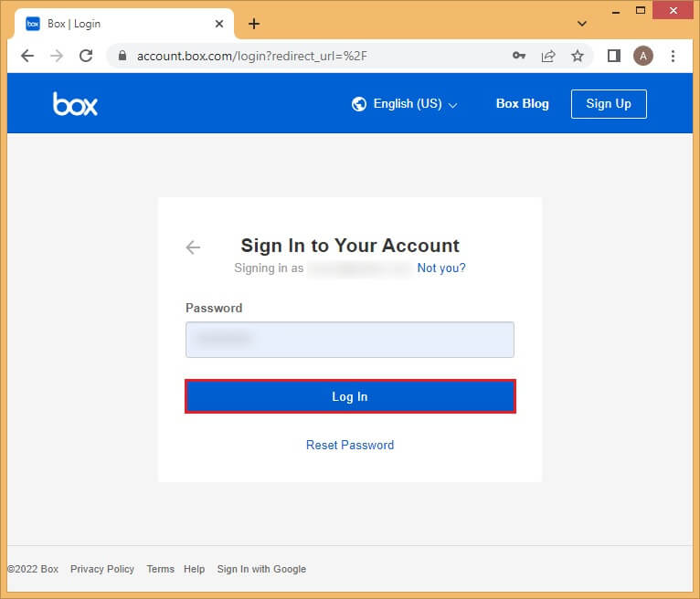Minimize the browser window

click(616, 11)
